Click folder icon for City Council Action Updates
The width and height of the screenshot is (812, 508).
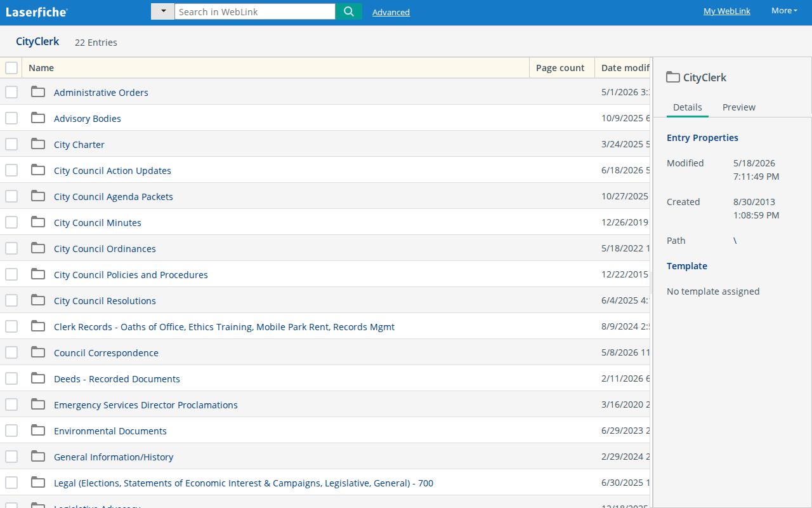click(x=38, y=170)
